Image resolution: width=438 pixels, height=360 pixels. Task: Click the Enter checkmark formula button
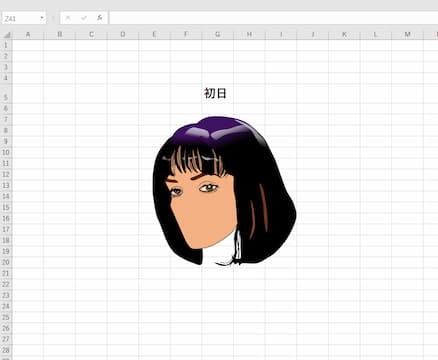tap(84, 18)
